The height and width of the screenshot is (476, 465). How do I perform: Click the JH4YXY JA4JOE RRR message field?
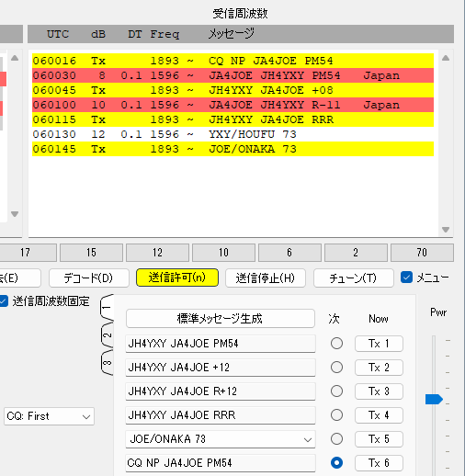pyautogui.click(x=221, y=415)
